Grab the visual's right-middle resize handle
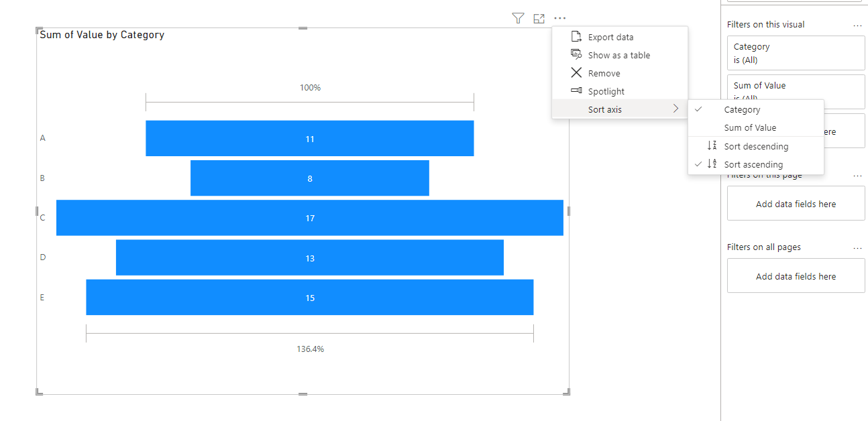868x421 pixels. pos(569,211)
